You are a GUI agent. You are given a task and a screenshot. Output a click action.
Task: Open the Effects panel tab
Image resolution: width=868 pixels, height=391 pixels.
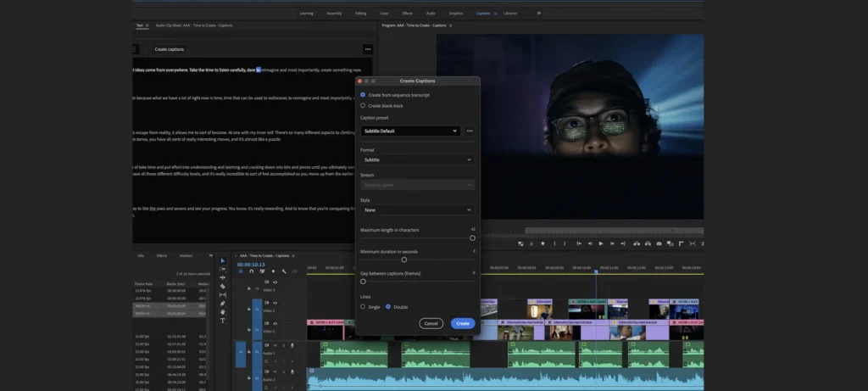click(x=161, y=255)
